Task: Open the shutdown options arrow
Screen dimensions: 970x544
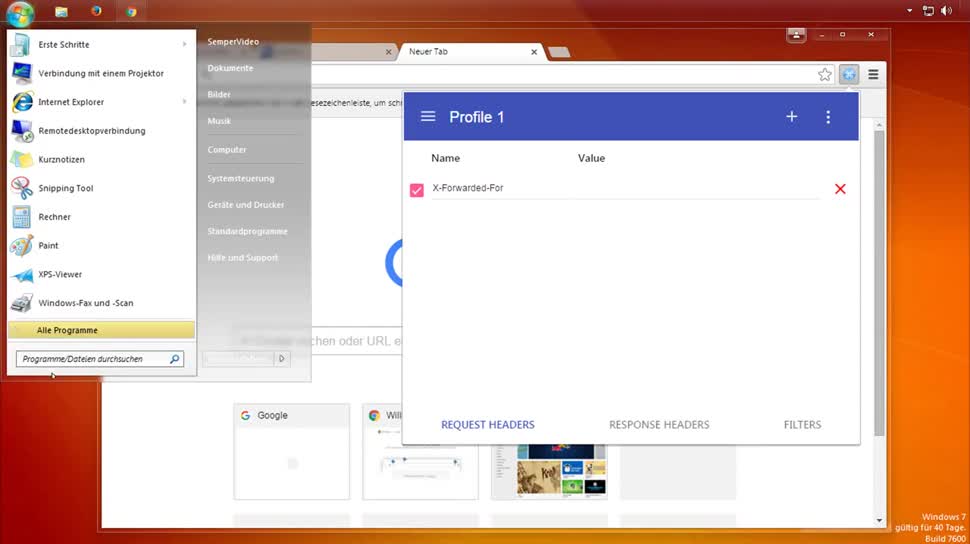Action: coord(282,358)
